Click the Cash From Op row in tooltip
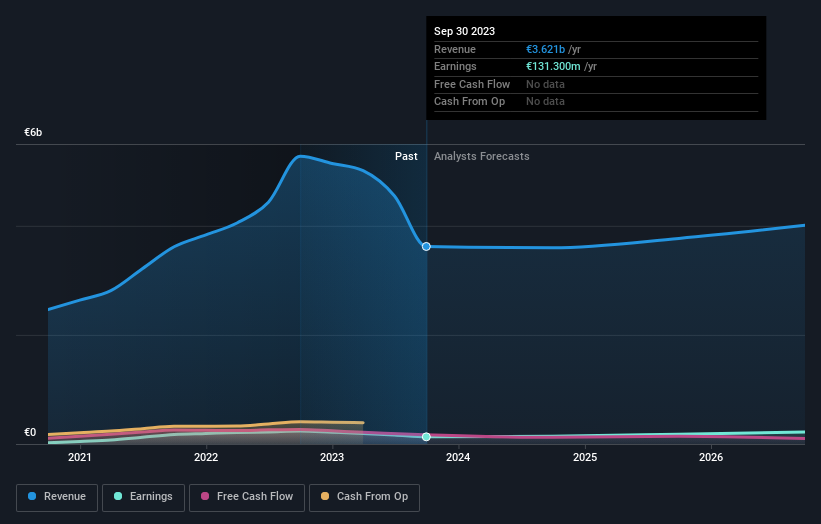 (596, 102)
